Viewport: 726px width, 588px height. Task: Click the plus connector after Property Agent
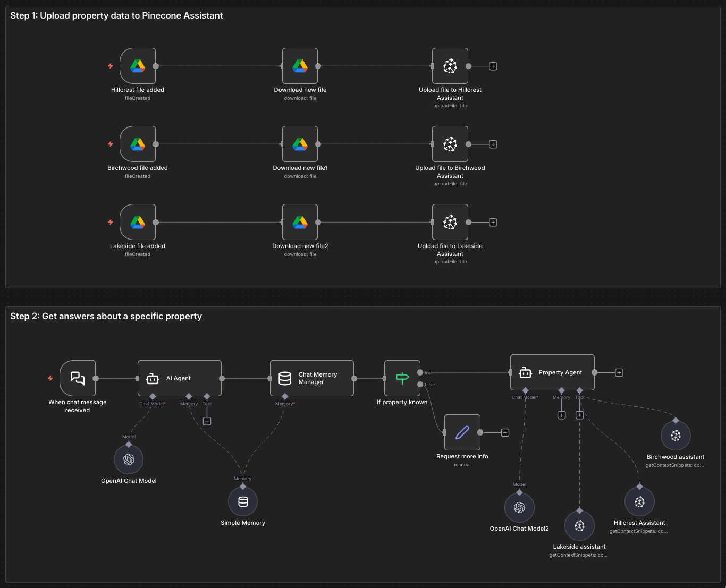click(x=618, y=372)
